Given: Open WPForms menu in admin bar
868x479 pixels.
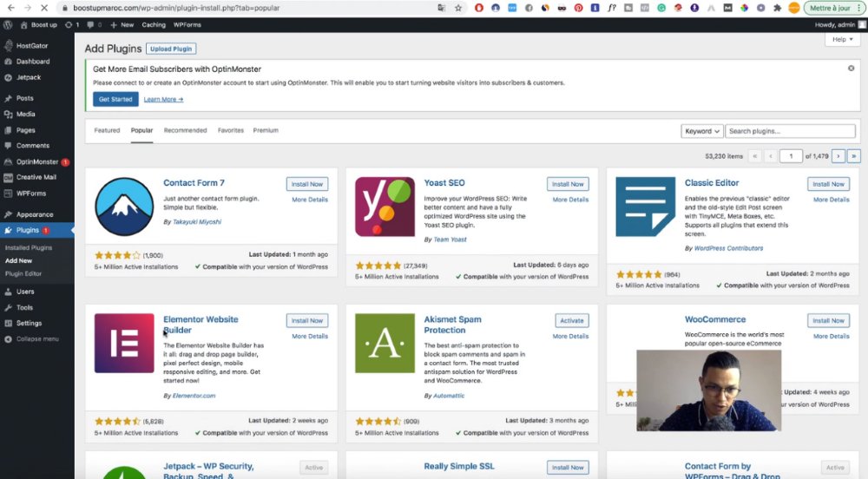Looking at the screenshot, I should coord(187,25).
